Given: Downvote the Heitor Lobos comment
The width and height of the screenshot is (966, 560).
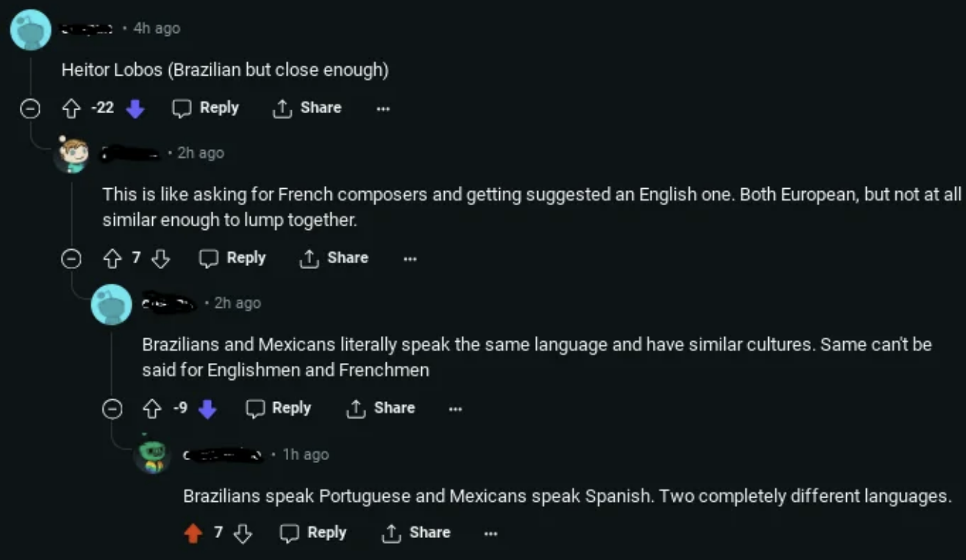Looking at the screenshot, I should 135,108.
